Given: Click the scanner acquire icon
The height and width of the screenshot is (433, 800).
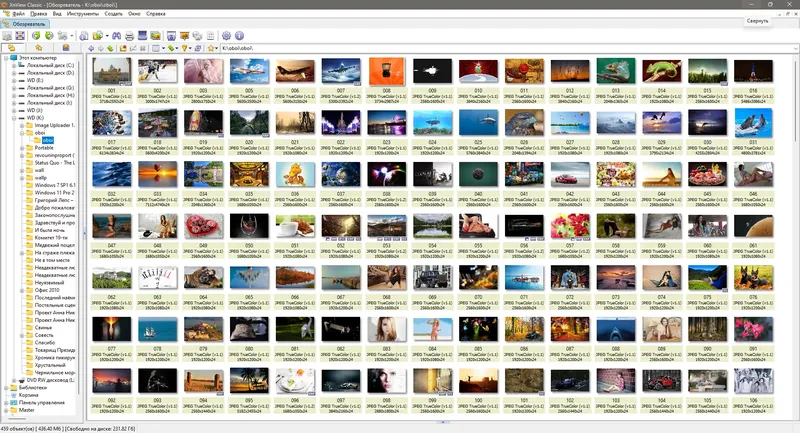Looking at the screenshot, I should coord(142,36).
